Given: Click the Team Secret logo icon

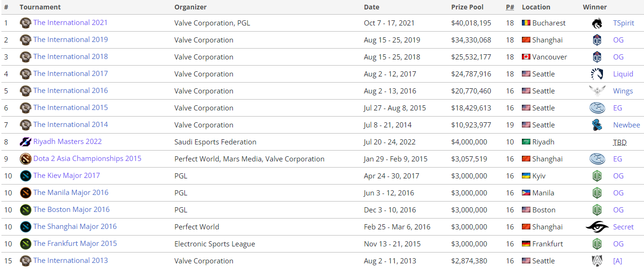Looking at the screenshot, I should 597,227.
